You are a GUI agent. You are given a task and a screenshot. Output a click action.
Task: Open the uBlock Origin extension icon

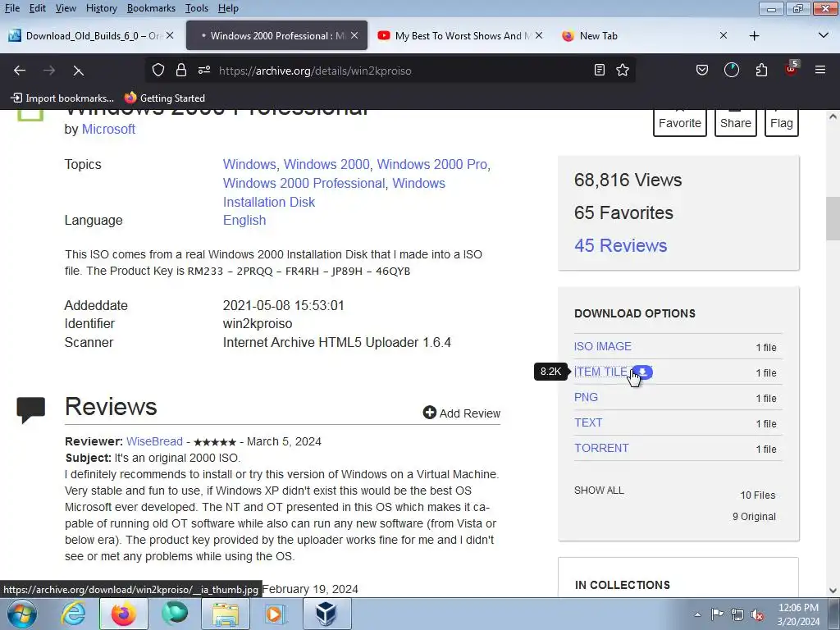coord(792,69)
